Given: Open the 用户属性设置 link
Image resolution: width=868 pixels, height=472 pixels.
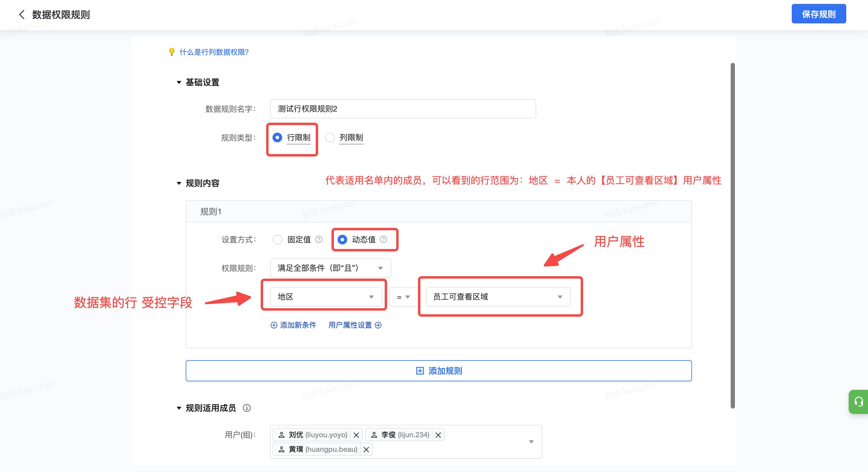Looking at the screenshot, I should pos(355,325).
